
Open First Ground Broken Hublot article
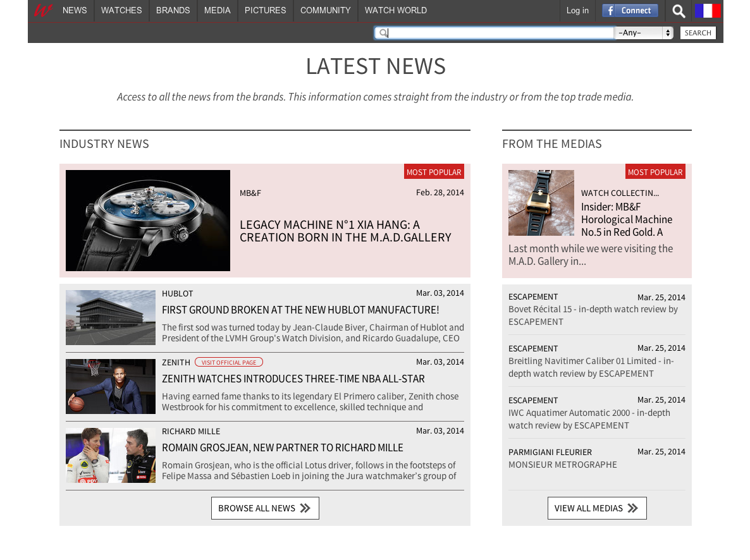300,310
